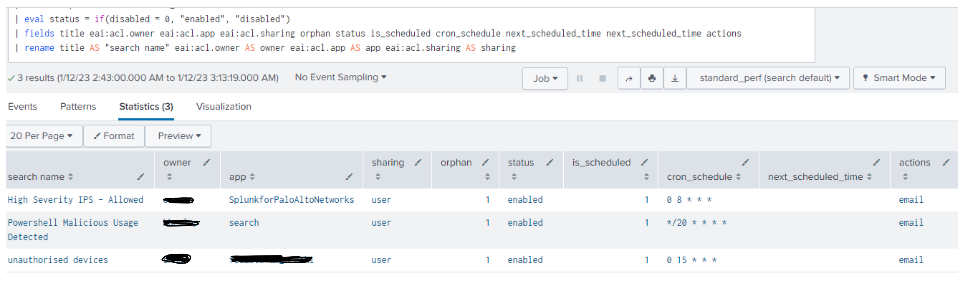Switch to the Events tab
This screenshot has height=282, width=980.
[22, 107]
